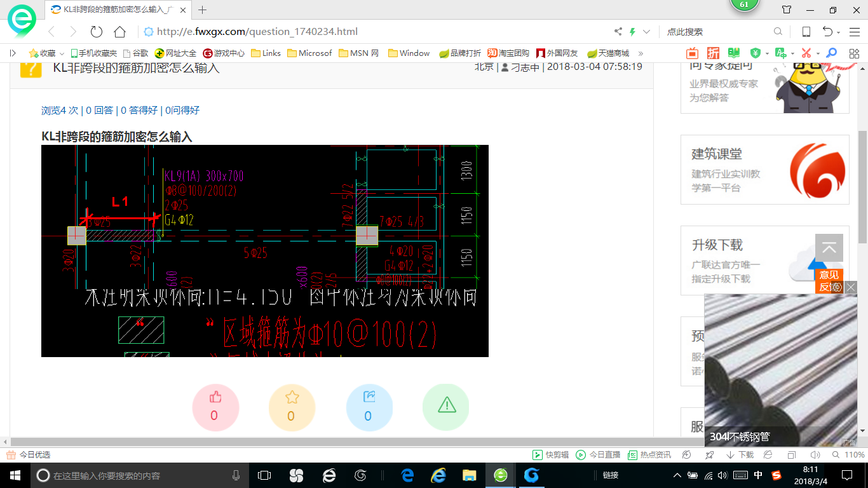Viewport: 868px width, 488px height.
Task: Click the like thumbs-up button
Action: coord(215,407)
